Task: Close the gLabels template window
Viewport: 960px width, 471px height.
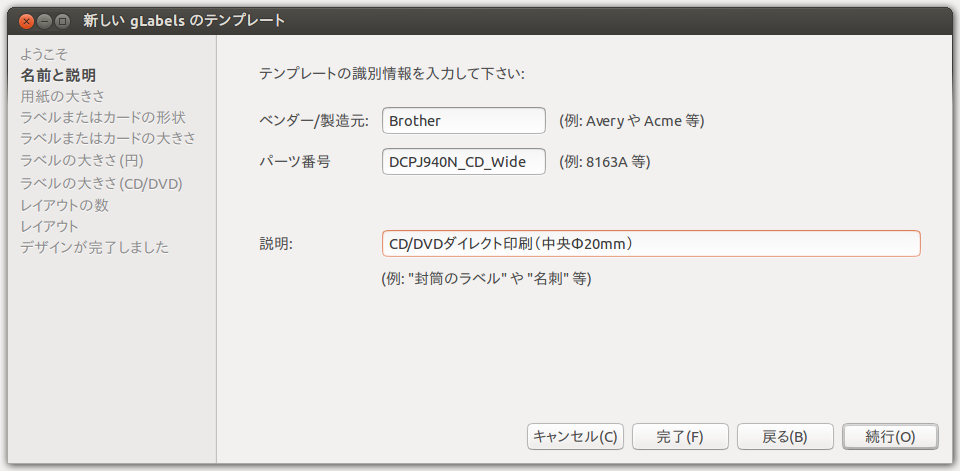Action: point(26,21)
